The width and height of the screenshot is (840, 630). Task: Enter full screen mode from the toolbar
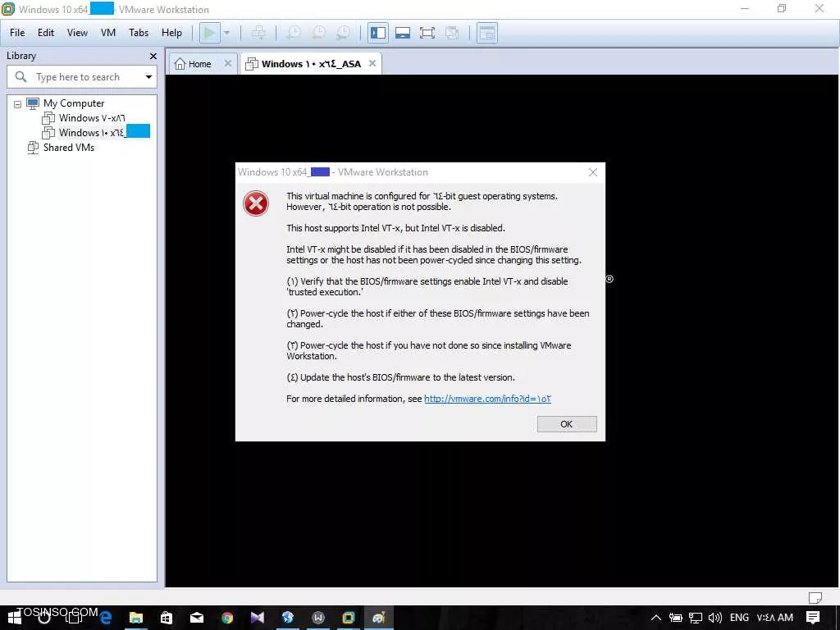click(x=427, y=33)
